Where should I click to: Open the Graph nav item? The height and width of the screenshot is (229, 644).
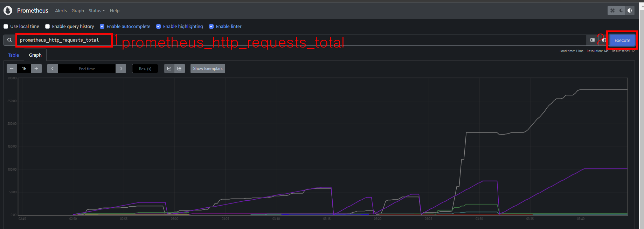click(78, 11)
